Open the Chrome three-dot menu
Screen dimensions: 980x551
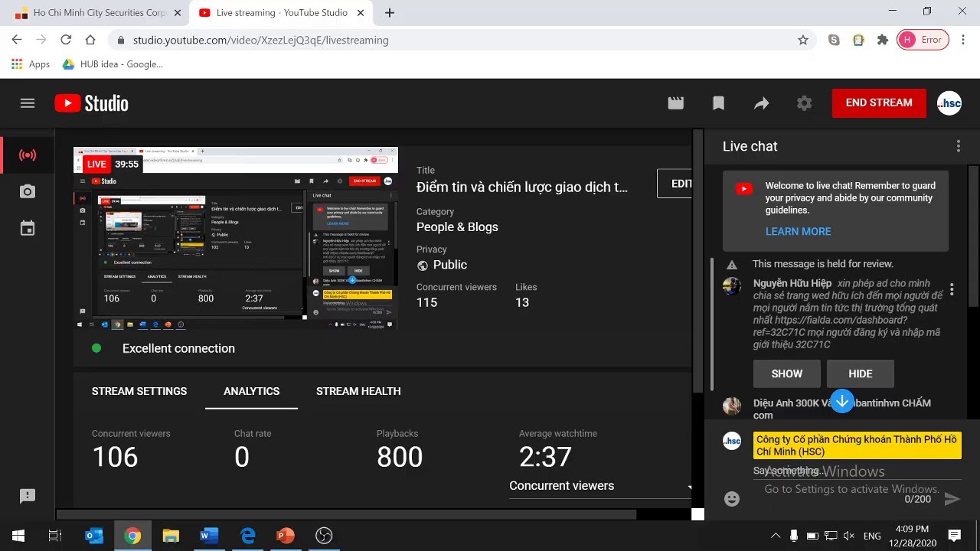(963, 40)
